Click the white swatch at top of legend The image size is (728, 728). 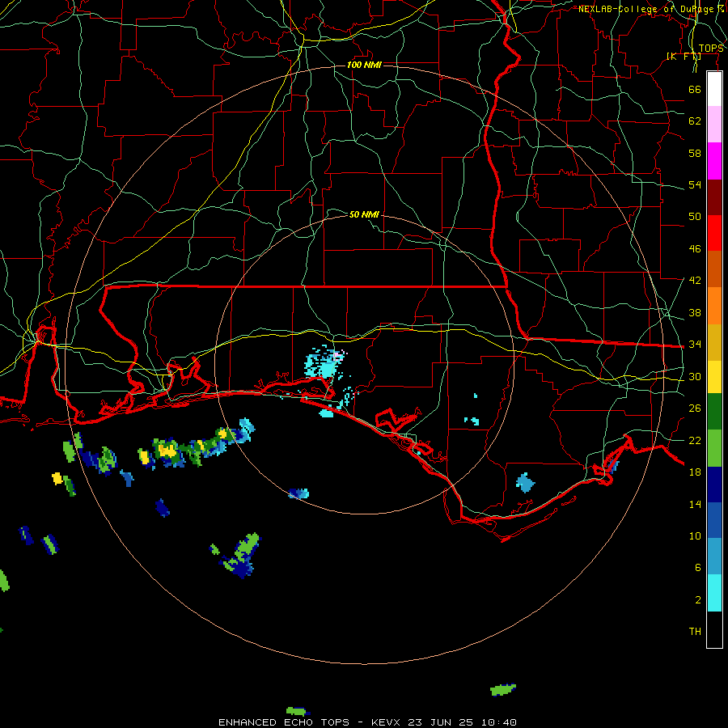click(714, 89)
